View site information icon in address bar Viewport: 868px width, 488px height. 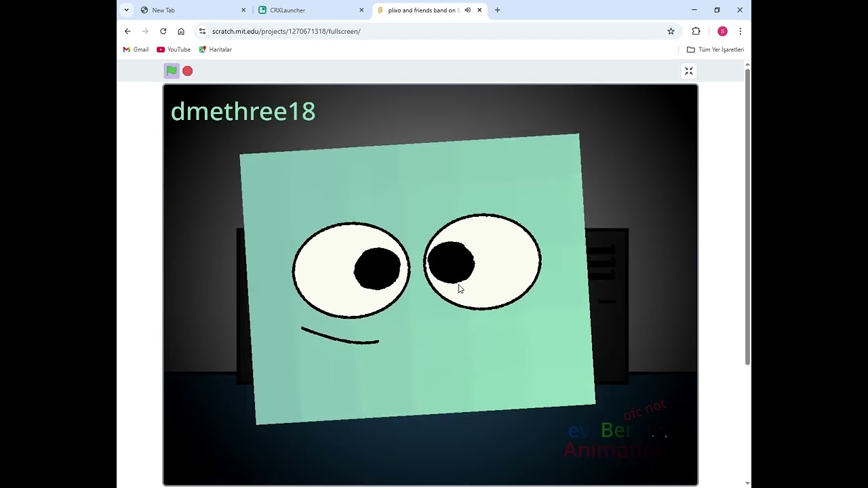coord(202,31)
